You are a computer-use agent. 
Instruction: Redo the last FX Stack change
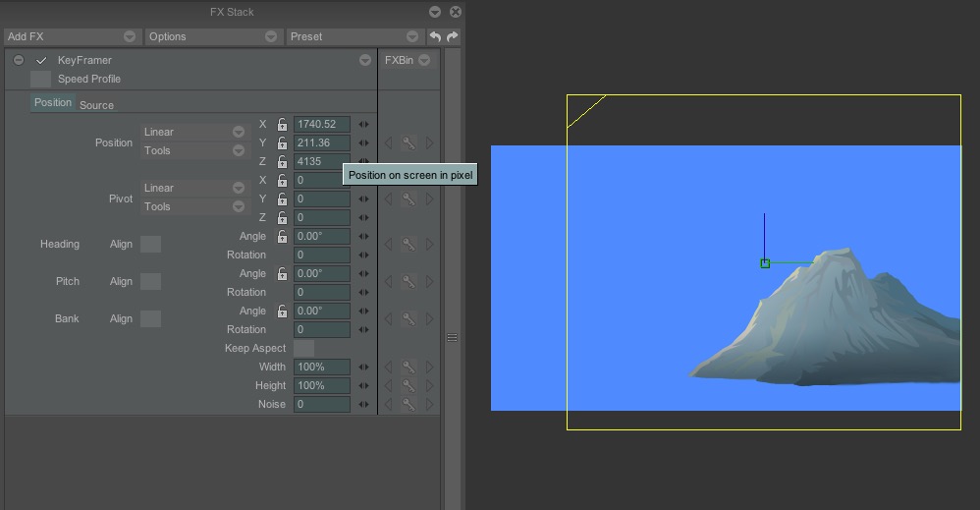coord(453,36)
